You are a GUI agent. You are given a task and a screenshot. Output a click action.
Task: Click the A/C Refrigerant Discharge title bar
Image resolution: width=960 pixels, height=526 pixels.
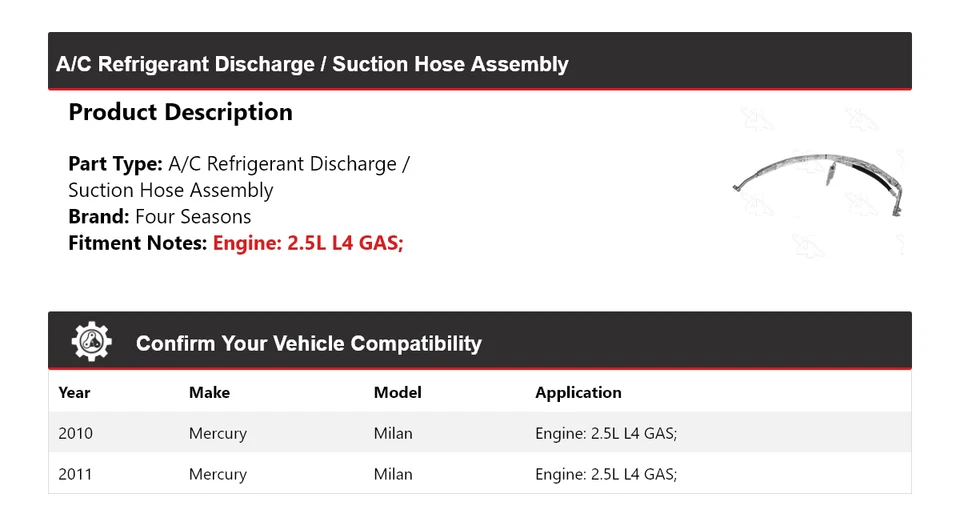click(x=312, y=65)
